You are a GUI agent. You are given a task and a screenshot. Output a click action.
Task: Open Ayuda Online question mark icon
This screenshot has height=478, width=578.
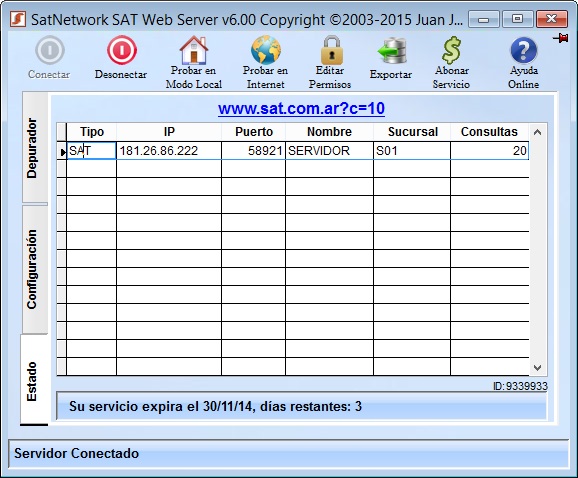523,50
